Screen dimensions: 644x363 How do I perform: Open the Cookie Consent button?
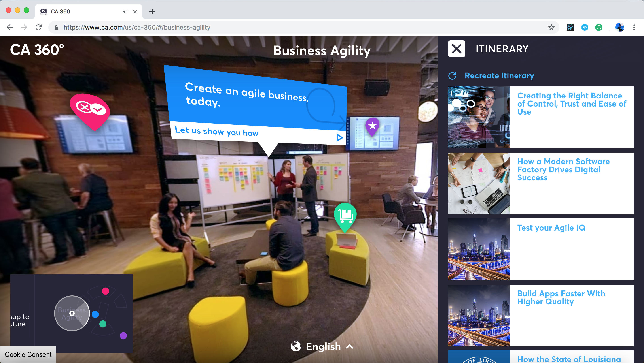(28, 354)
